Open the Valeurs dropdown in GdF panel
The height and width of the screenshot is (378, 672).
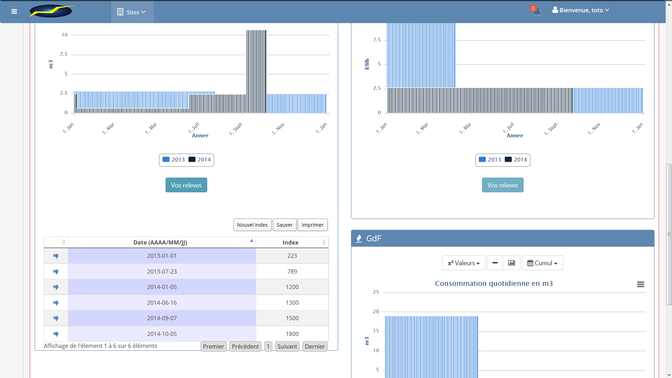463,263
